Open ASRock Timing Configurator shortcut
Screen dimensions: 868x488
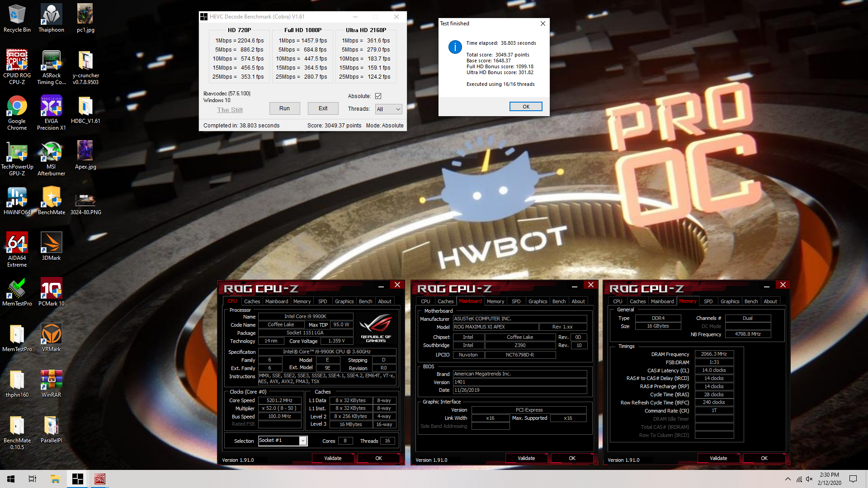coord(51,67)
